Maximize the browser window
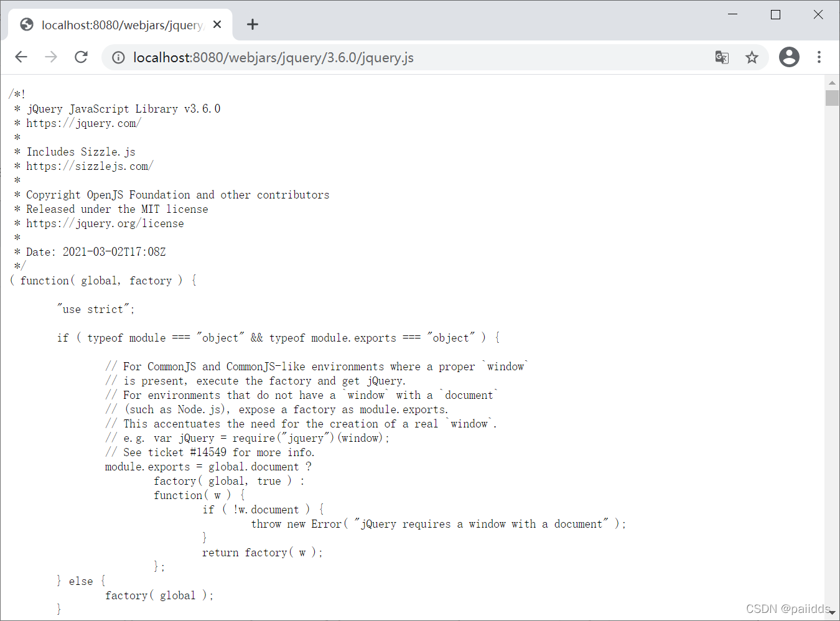The height and width of the screenshot is (621, 840). point(775,14)
